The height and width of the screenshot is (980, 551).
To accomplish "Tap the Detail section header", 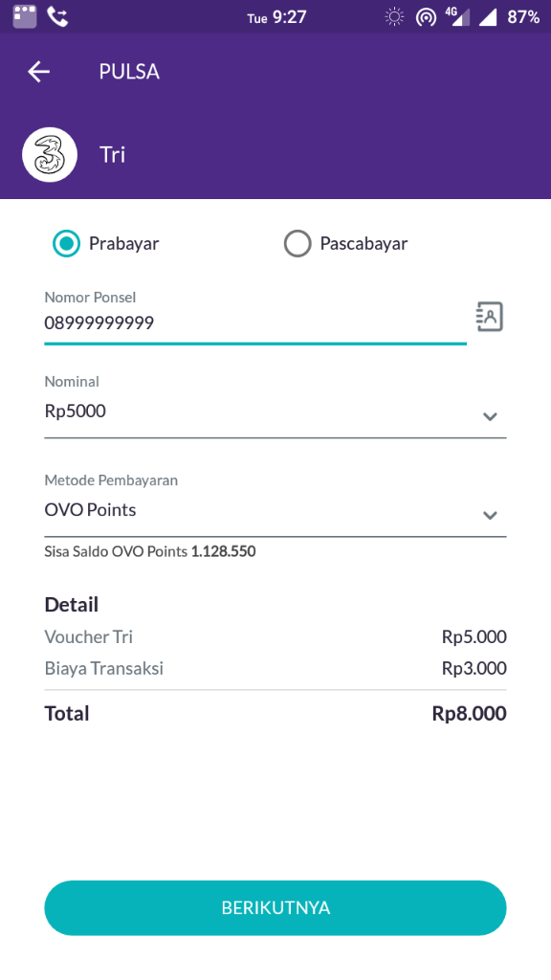I will coord(70,605).
